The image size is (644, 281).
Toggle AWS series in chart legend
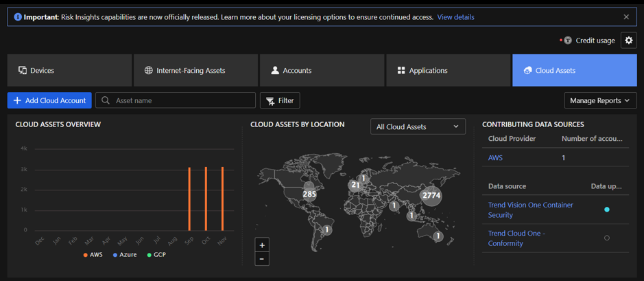click(x=93, y=255)
